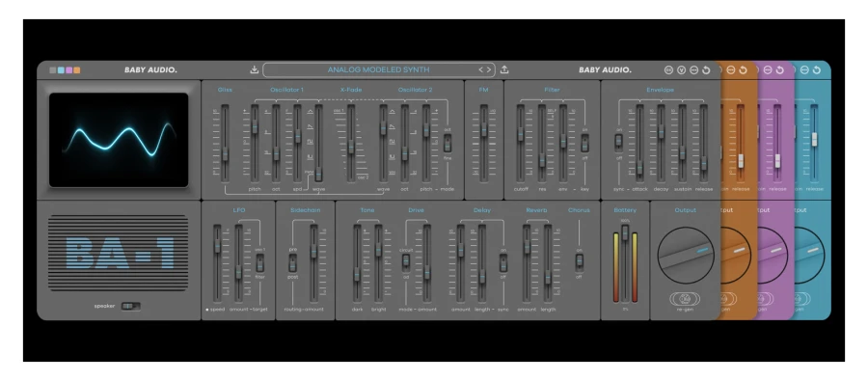Screen dimensions: 868x381
Task: Click the X-Fade slider handle
Action: click(x=350, y=147)
